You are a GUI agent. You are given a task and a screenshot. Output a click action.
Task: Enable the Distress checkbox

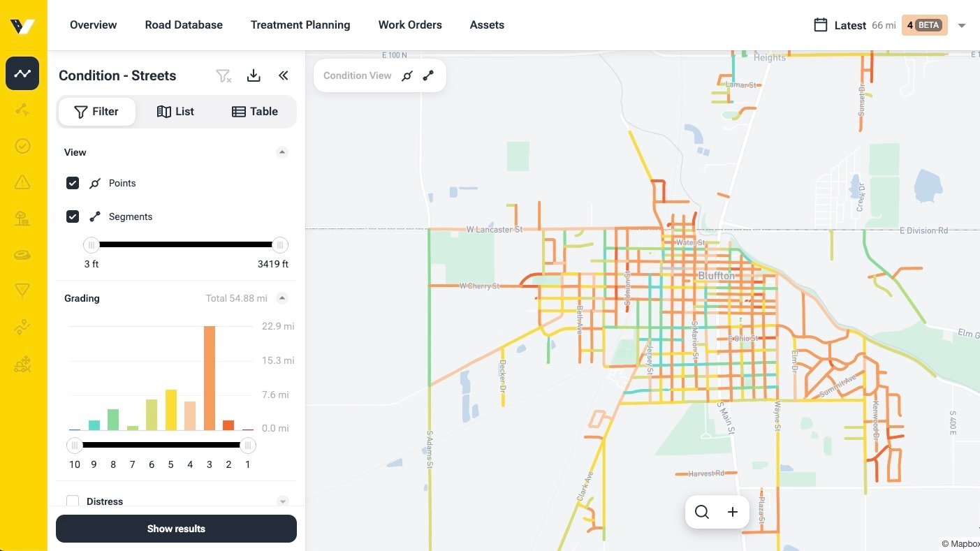73,501
